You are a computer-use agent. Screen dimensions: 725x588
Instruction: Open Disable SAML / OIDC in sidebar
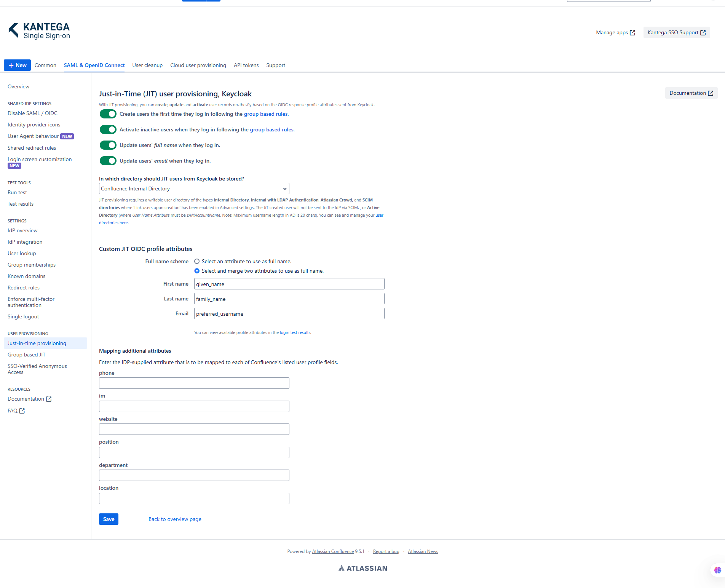tap(32, 113)
